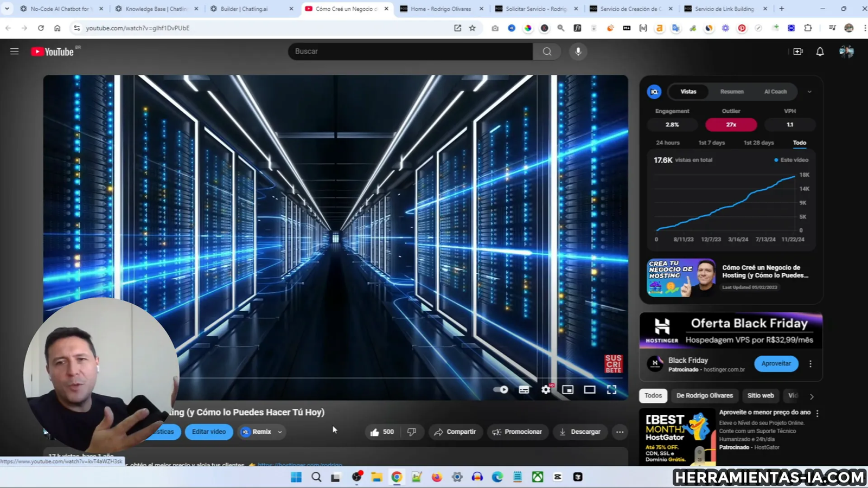
Task: Toggle the autoplay switch
Action: [501, 390]
